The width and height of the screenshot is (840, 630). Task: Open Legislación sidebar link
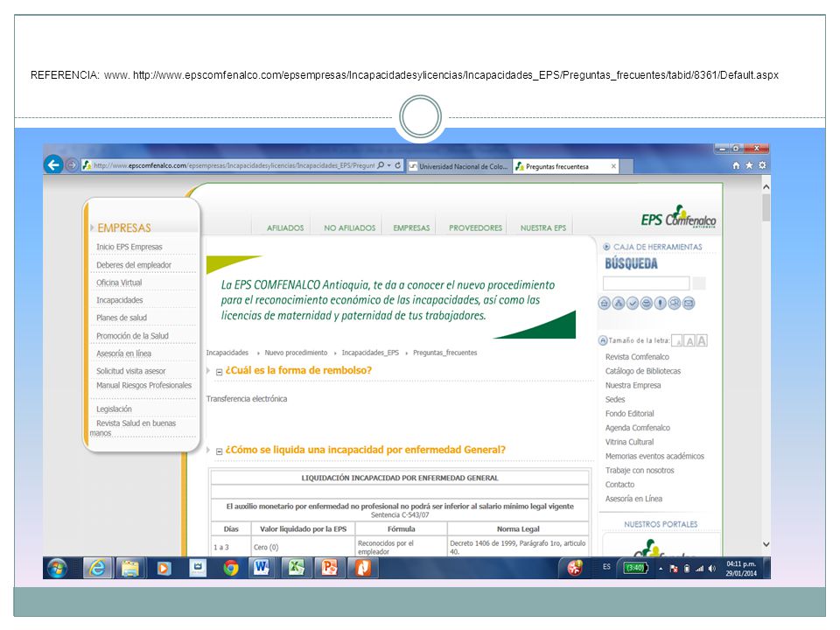114,409
